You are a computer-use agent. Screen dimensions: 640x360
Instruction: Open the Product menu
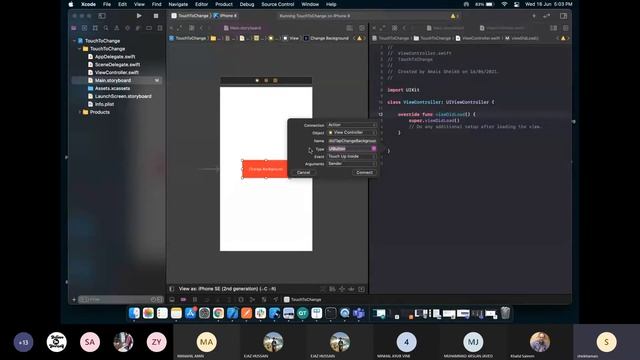coord(224,4)
